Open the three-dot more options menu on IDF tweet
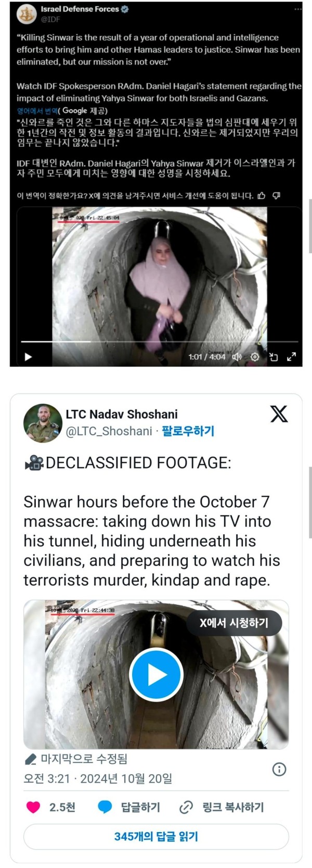The height and width of the screenshot is (868, 312). [x=297, y=9]
